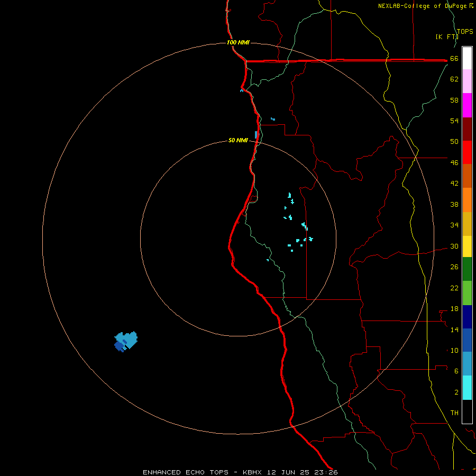Click the TOPS legend heading
This screenshot has height=476, width=476.
(465, 32)
